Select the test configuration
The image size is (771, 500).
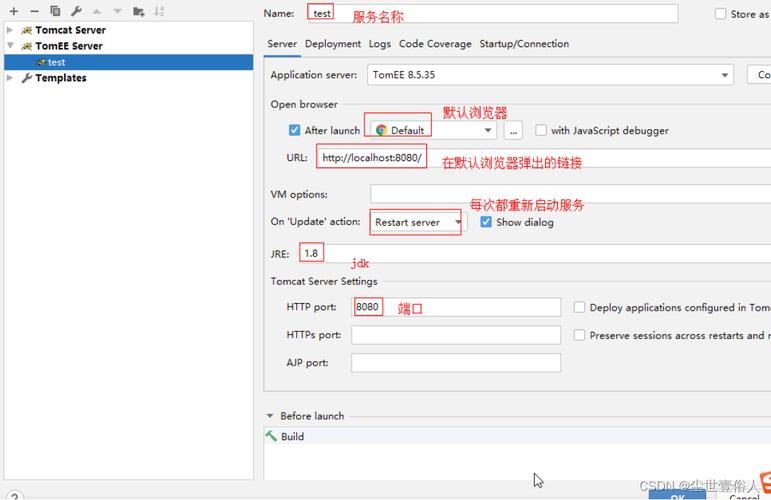tap(128, 62)
